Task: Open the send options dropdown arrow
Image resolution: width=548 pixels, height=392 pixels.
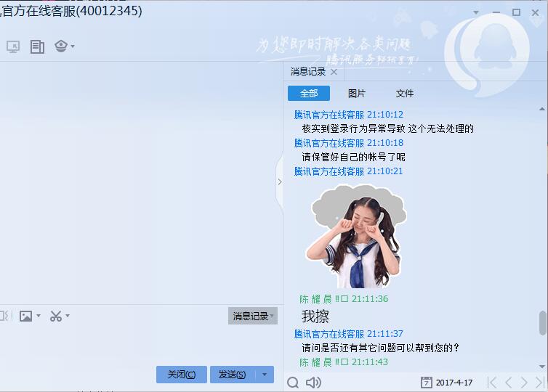Action: click(x=265, y=375)
